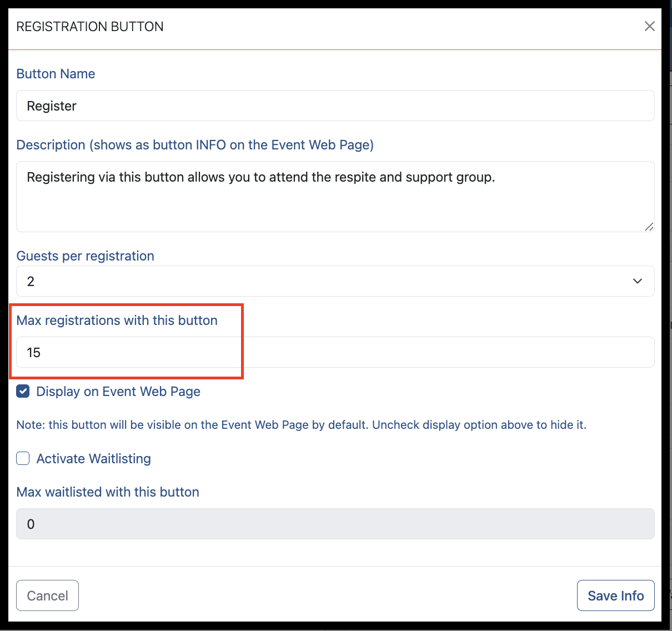Click the Activate Waitlisting label text
This screenshot has height=631, width=672.
click(94, 459)
